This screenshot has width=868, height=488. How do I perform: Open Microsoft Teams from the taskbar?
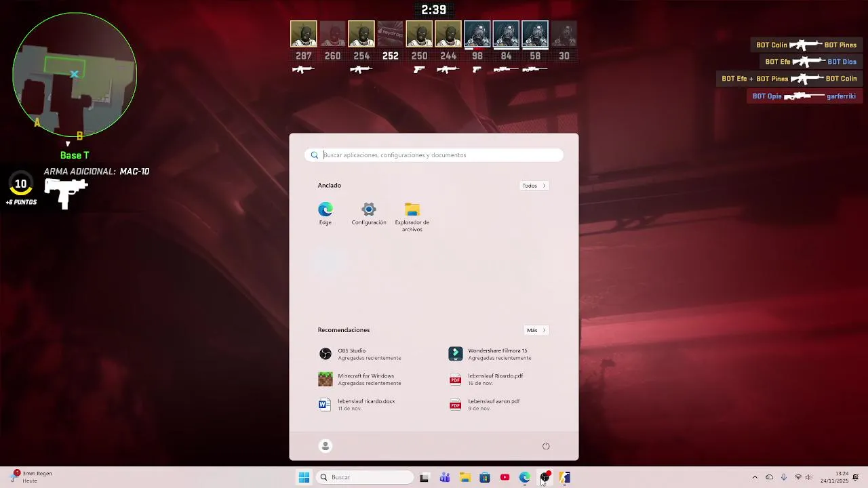pos(445,477)
